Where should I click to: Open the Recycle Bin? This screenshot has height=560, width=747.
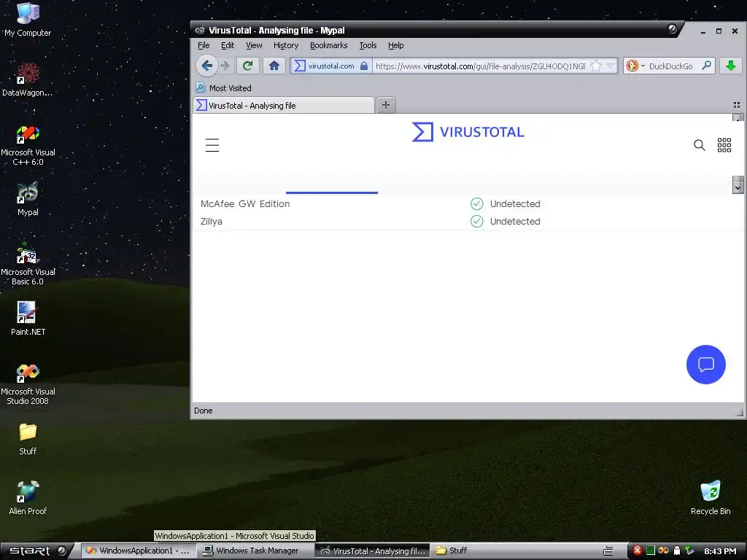[x=711, y=498]
